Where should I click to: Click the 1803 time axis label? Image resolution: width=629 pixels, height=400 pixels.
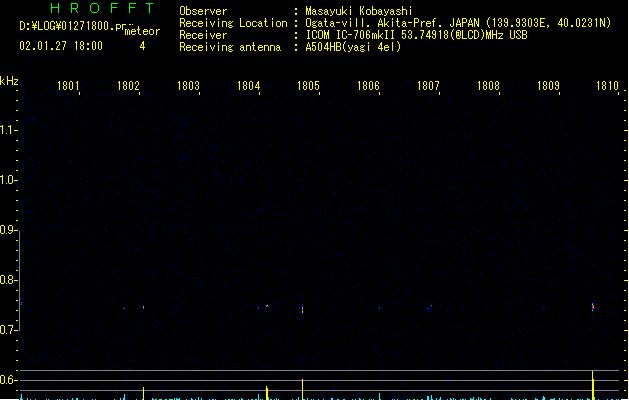188,86
